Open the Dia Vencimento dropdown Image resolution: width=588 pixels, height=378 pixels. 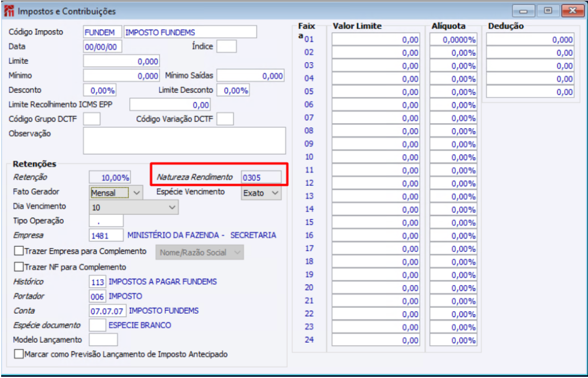[173, 207]
